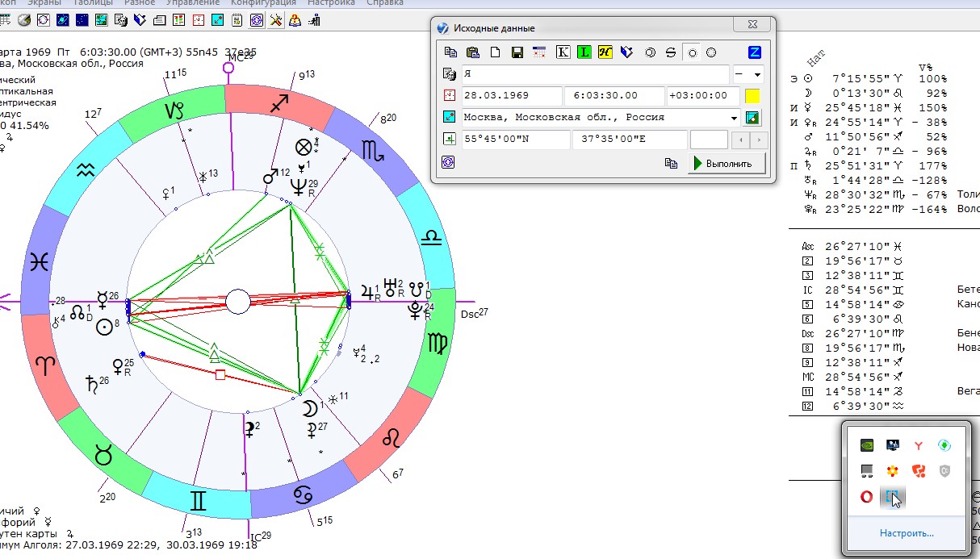Click the swap arrows icon in dialog
This screenshot has height=559, width=980.
pyautogui.click(x=671, y=52)
